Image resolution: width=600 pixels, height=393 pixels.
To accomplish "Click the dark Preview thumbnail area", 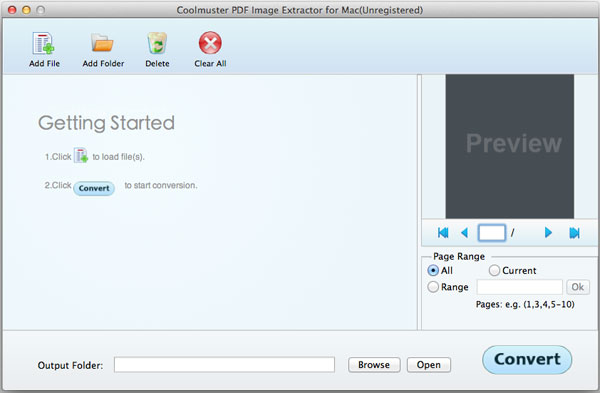I will point(509,146).
